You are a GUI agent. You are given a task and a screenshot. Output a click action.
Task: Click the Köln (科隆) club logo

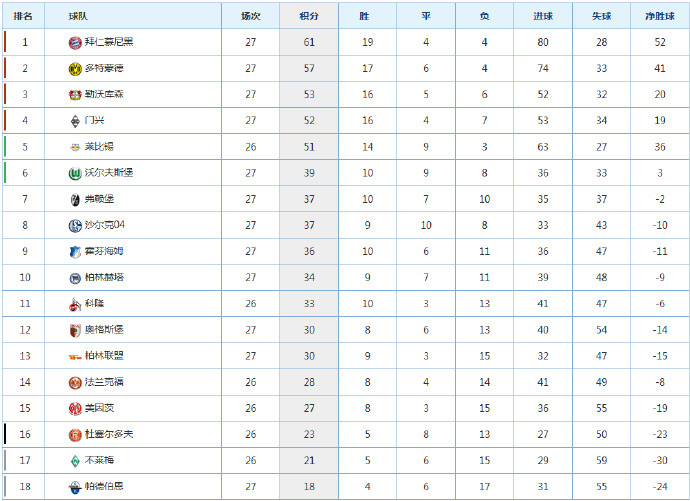click(75, 304)
